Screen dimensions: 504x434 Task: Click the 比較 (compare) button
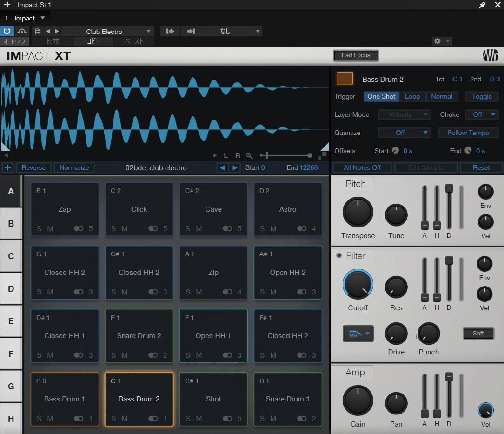(53, 41)
